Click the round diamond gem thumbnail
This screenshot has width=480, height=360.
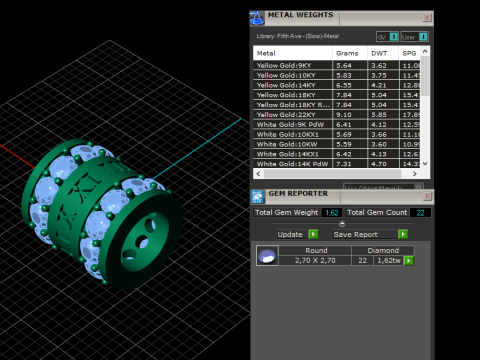point(267,256)
